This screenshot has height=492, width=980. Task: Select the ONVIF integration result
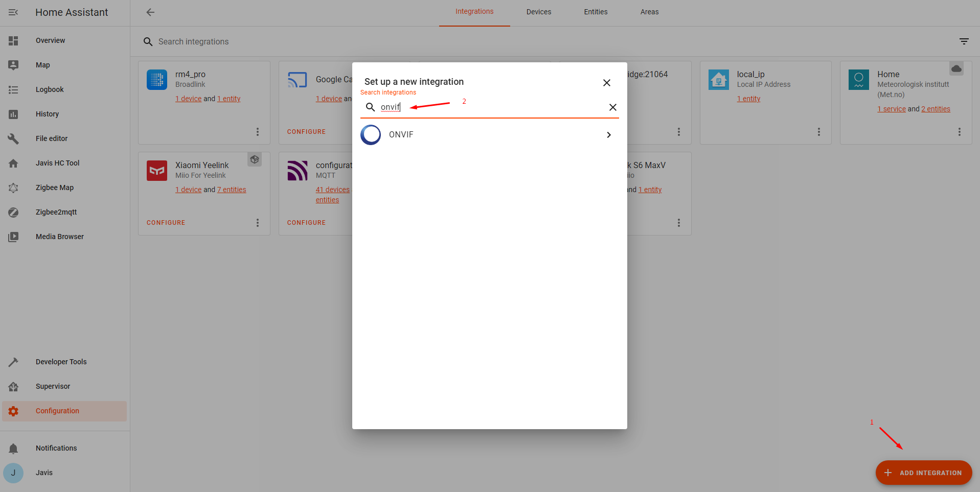click(489, 135)
